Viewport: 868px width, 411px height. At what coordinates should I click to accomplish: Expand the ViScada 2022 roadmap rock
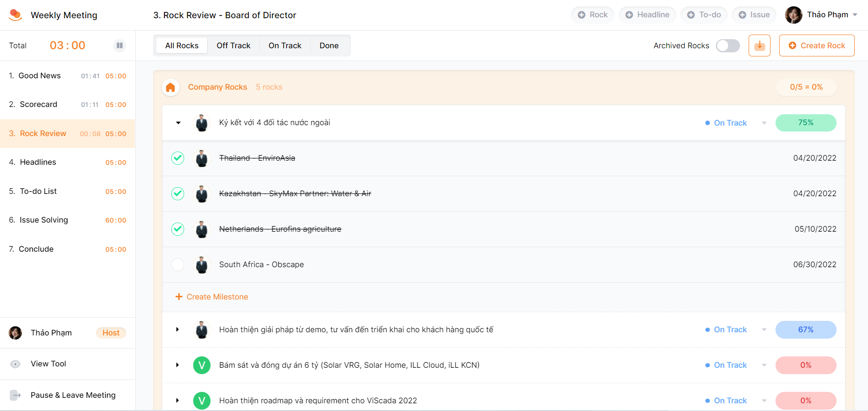pyautogui.click(x=178, y=401)
